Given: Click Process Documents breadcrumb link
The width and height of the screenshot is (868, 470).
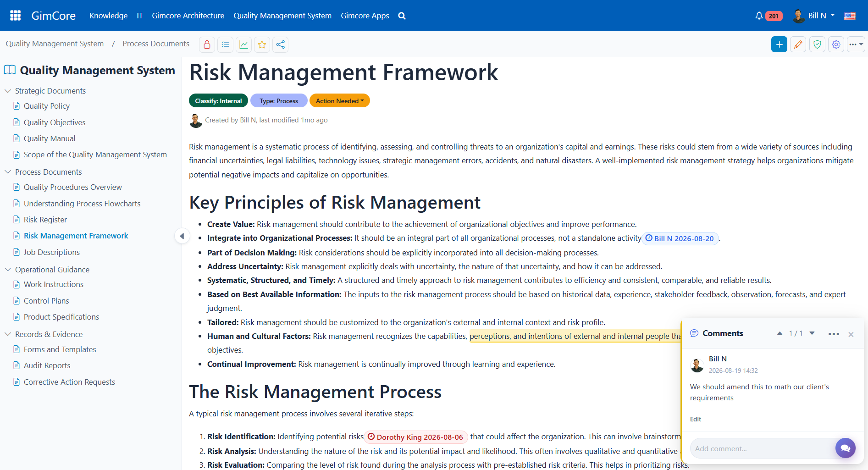Looking at the screenshot, I should tap(156, 44).
